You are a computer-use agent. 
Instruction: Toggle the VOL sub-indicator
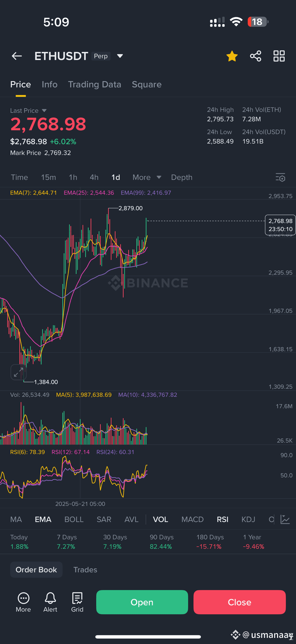click(x=161, y=519)
